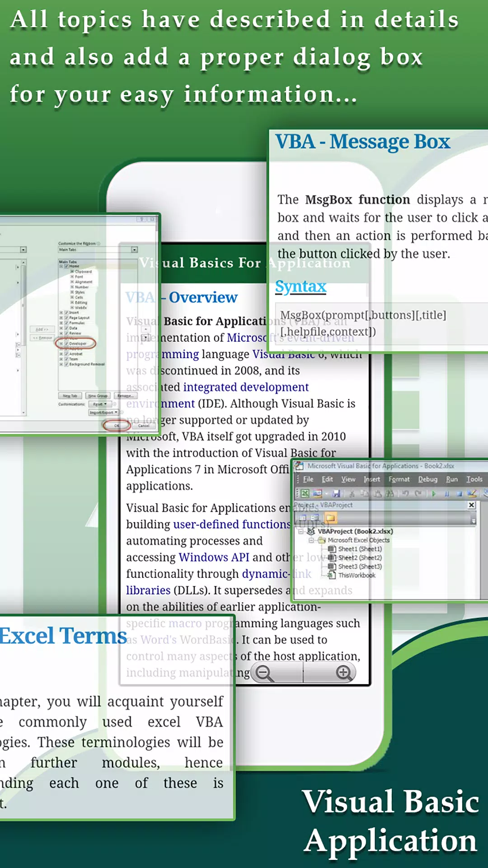Click the Toggle Folders icon in Project pane
The height and width of the screenshot is (868, 488).
(330, 518)
